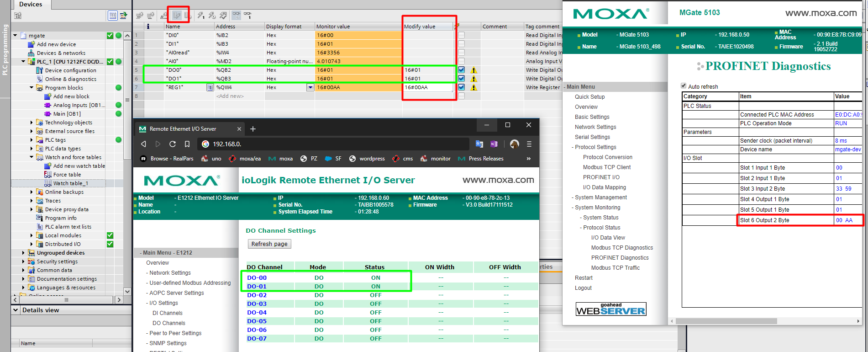
Task: Uncheck the modify checkbox for the REG1 row
Action: (x=462, y=87)
